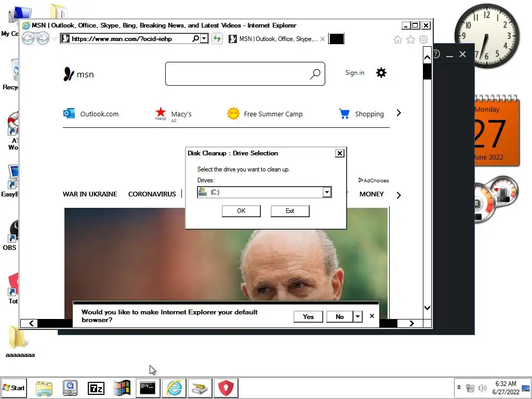This screenshot has width=532, height=399.
Task: Open the Macy's ad link
Action: [x=173, y=114]
